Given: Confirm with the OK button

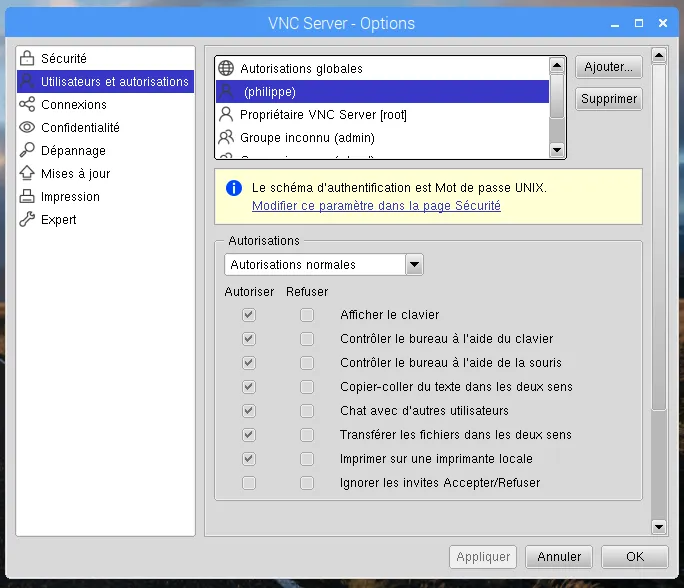Looking at the screenshot, I should click(x=635, y=557).
